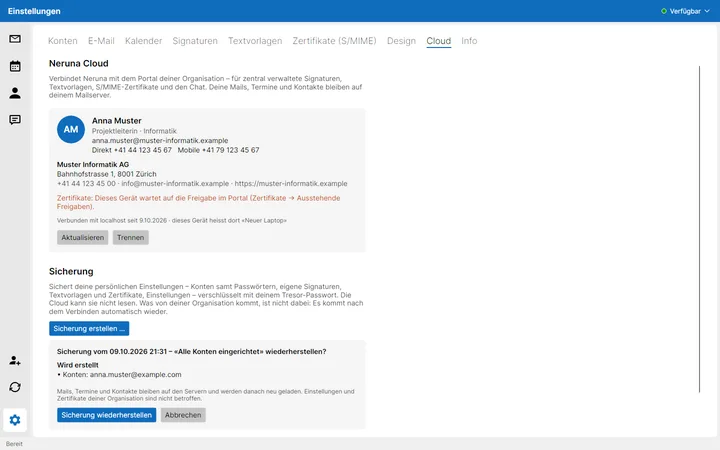Click the green availability status dot

(664, 11)
